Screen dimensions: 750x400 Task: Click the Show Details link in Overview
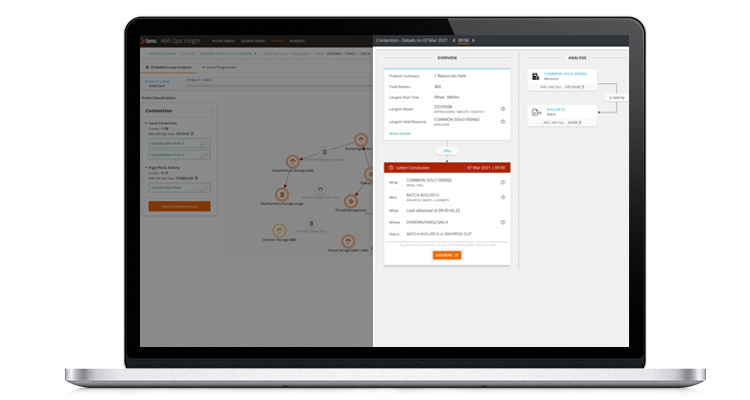pyautogui.click(x=400, y=132)
